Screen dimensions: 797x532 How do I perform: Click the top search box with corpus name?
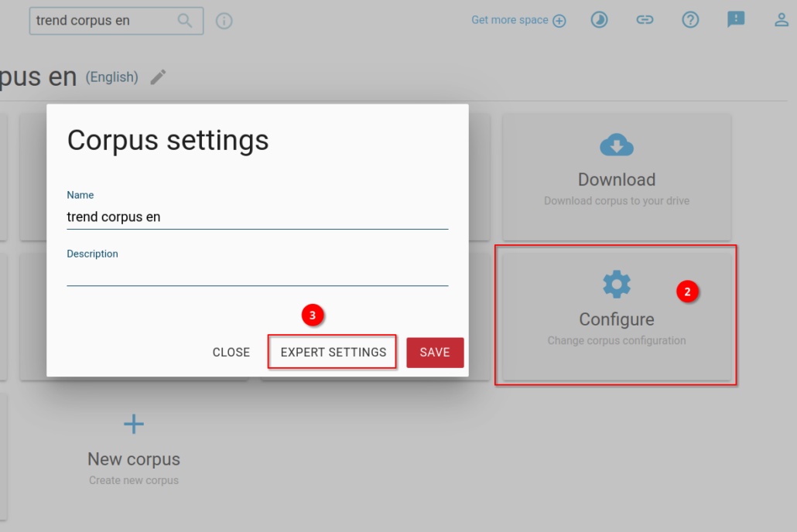pyautogui.click(x=104, y=21)
